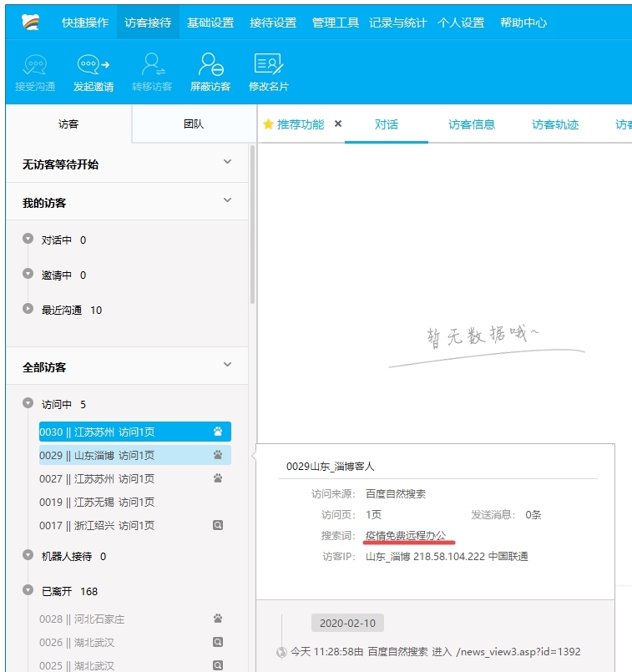This screenshot has height=672, width=632.
Task: Collapse the 访问中 visitor group
Action: [28, 405]
